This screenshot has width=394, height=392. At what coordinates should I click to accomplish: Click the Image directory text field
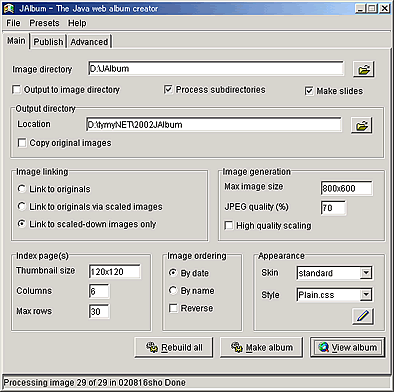pos(216,69)
